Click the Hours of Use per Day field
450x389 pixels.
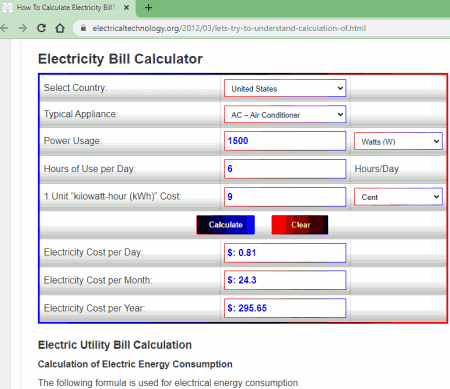285,169
